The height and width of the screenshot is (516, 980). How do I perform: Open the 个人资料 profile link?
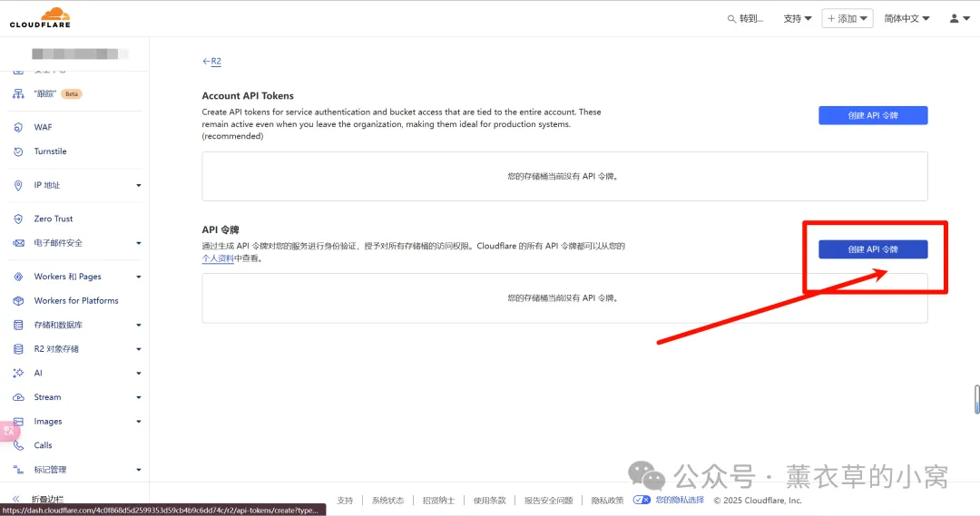coord(218,258)
